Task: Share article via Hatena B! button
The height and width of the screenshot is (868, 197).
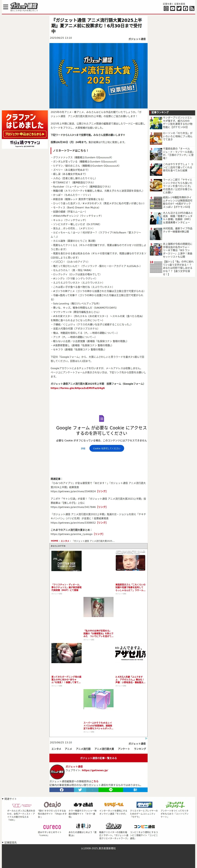Action: [x=135, y=790]
